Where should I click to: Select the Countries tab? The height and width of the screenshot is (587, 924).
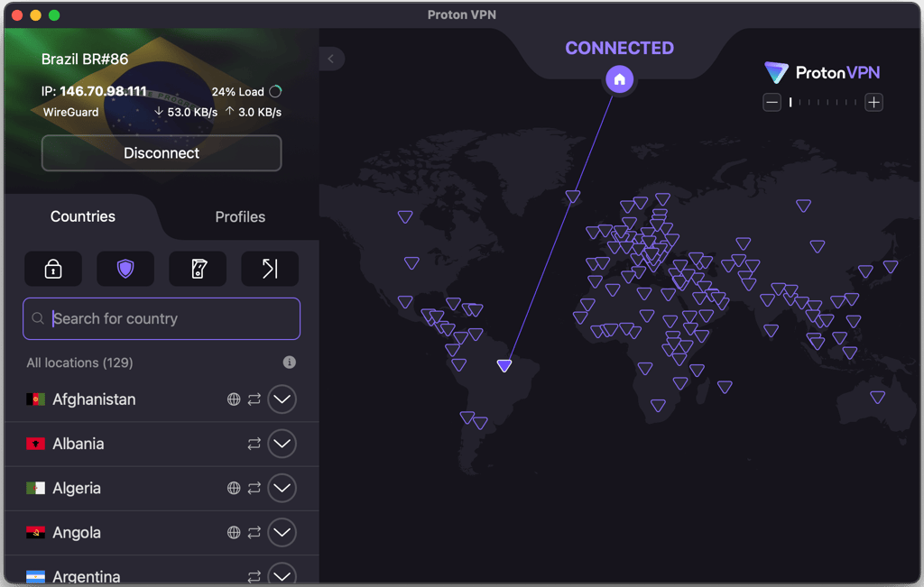click(82, 216)
